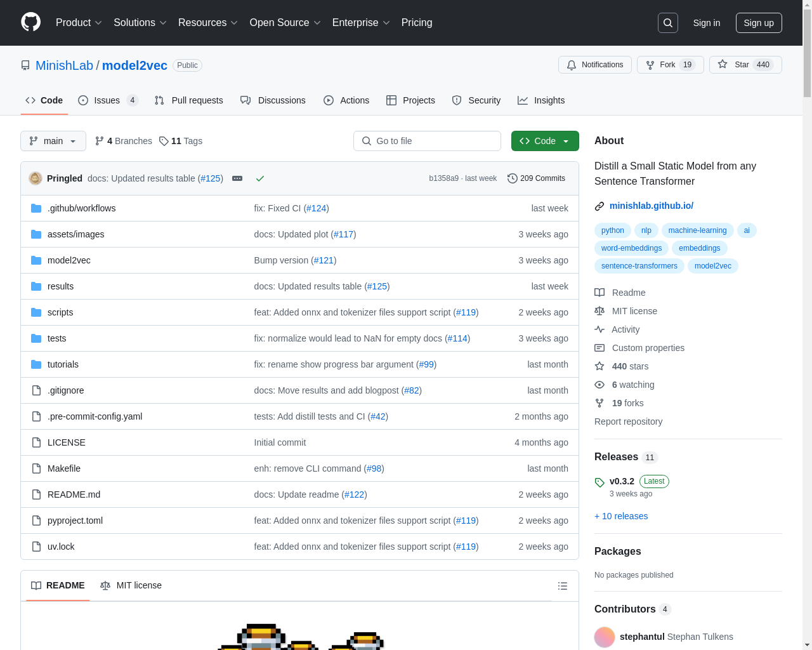Switch to the Discussions tab
The height and width of the screenshot is (650, 812).
pyautogui.click(x=273, y=100)
